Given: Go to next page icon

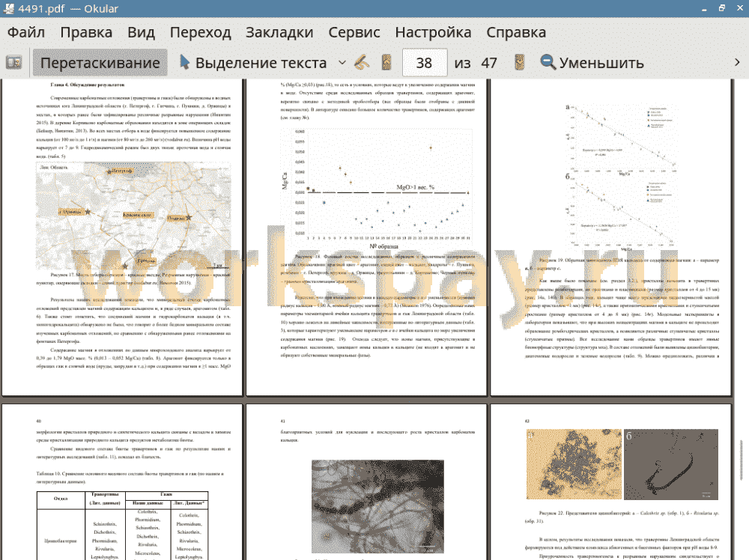Looking at the screenshot, I should pyautogui.click(x=519, y=63).
